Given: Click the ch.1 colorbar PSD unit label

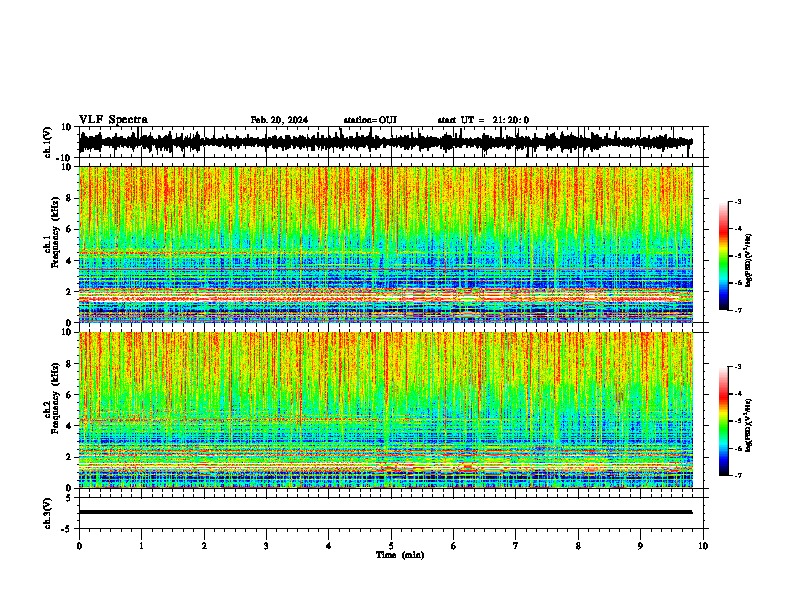Looking at the screenshot, I should pyautogui.click(x=749, y=260).
